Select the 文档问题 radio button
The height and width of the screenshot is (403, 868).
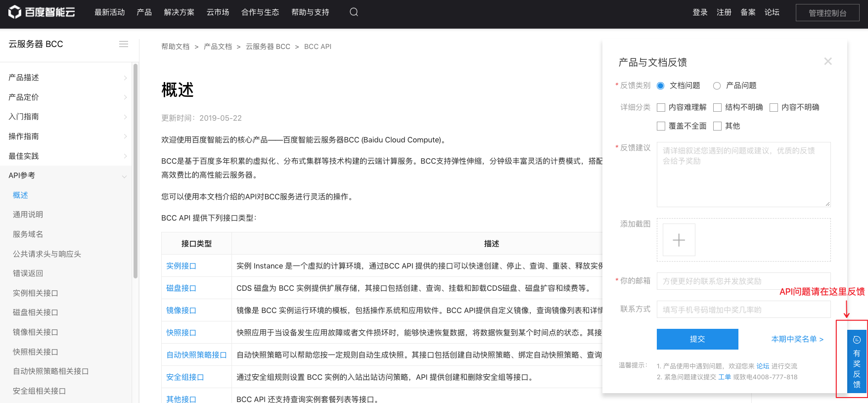(x=660, y=86)
